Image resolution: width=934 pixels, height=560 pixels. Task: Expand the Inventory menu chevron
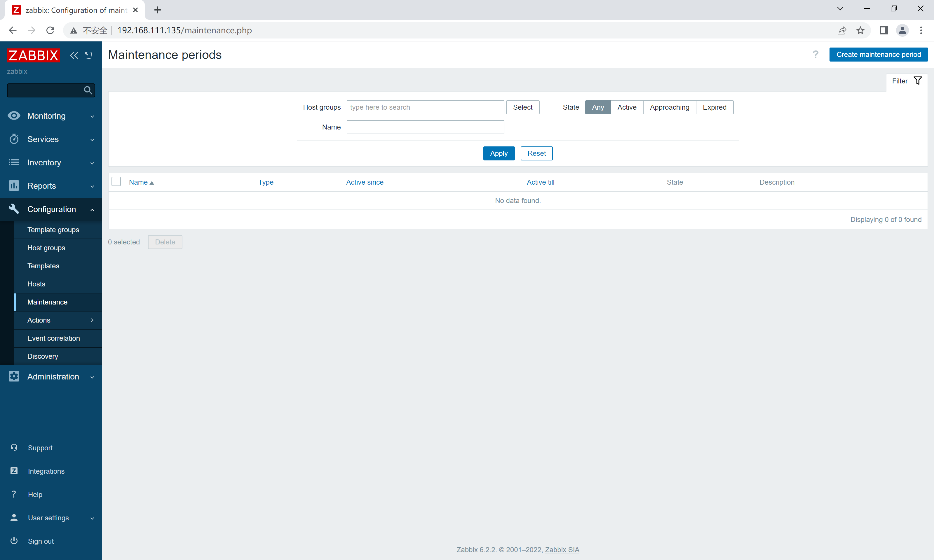coord(92,163)
